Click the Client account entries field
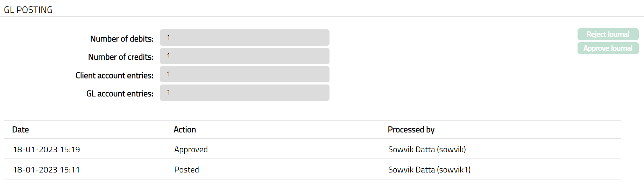The height and width of the screenshot is (184, 644). click(x=245, y=74)
